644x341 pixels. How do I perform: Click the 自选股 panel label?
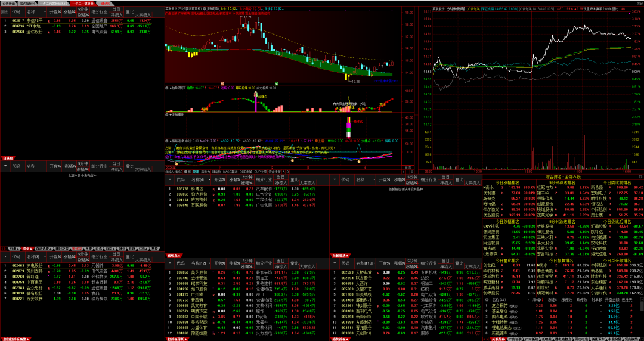tap(8, 158)
